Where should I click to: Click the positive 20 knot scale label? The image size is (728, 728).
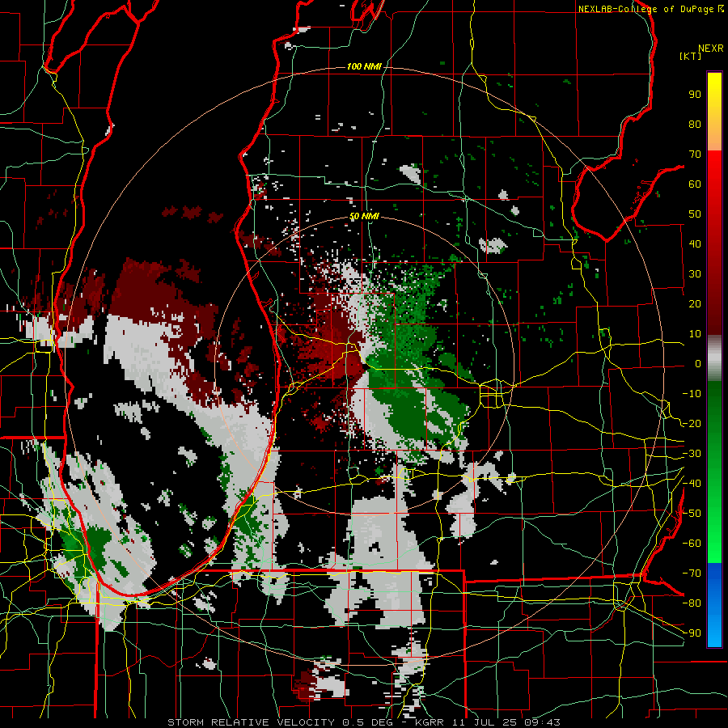tap(695, 303)
